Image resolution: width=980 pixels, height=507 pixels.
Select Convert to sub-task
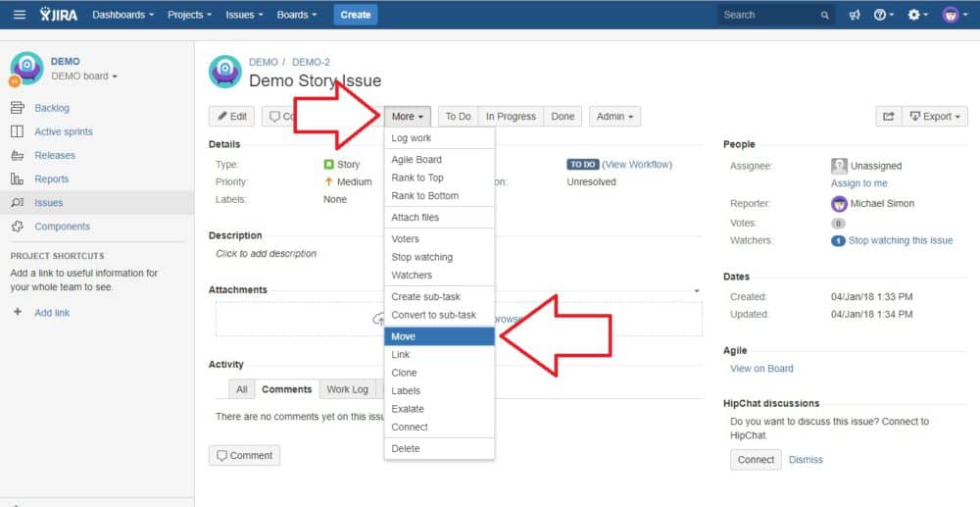tap(439, 315)
